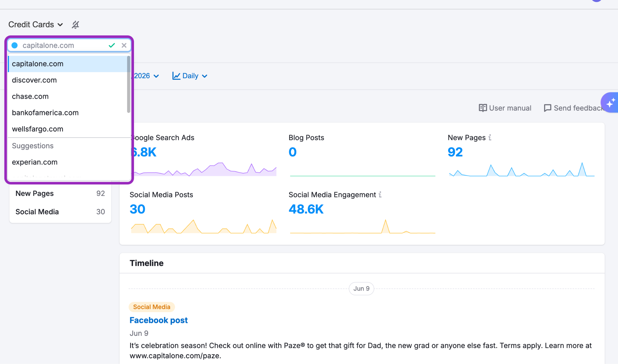Choose chase.com from the domain list
This screenshot has height=364, width=618.
click(x=68, y=97)
